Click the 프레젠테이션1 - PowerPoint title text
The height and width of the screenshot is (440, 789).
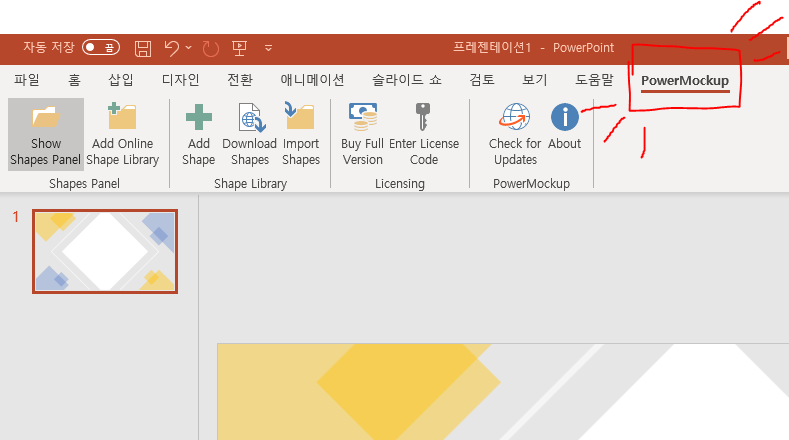(533, 48)
